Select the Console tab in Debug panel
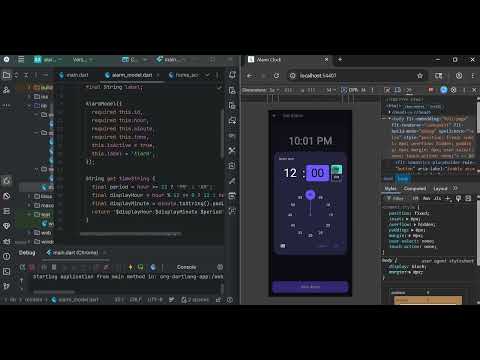The width and height of the screenshot is (480, 360). point(186,267)
